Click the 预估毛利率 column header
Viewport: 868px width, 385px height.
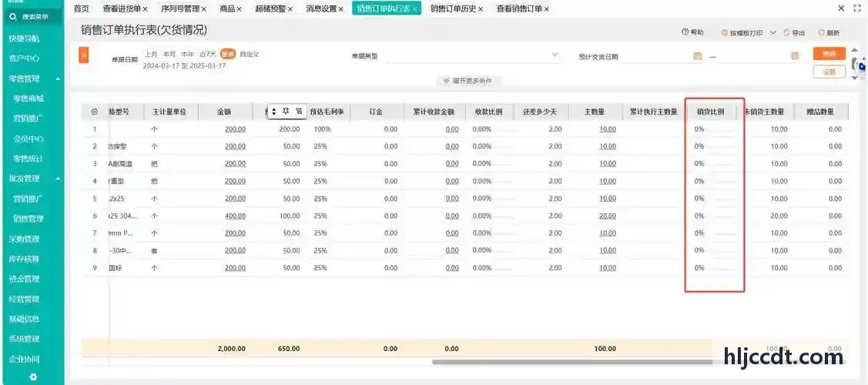[x=327, y=112]
